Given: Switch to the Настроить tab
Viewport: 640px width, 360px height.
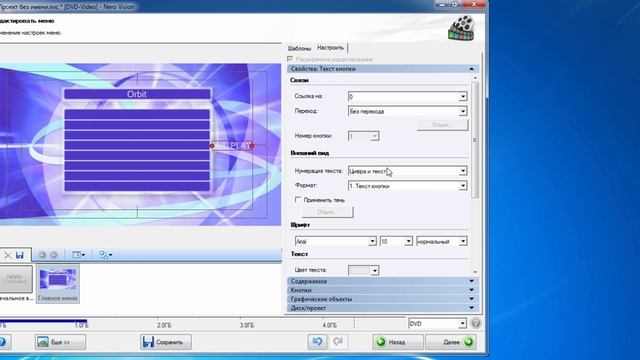Looking at the screenshot, I should click(x=330, y=48).
